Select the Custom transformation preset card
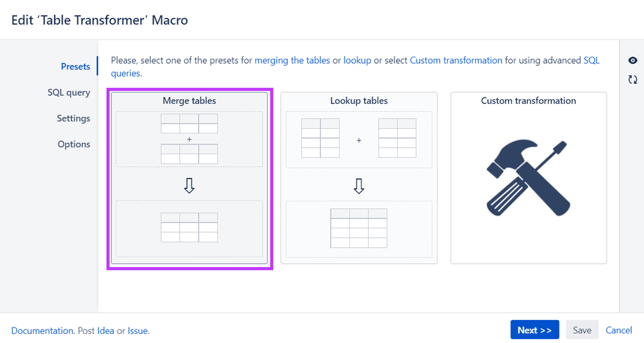The height and width of the screenshot is (343, 644). pos(529,178)
